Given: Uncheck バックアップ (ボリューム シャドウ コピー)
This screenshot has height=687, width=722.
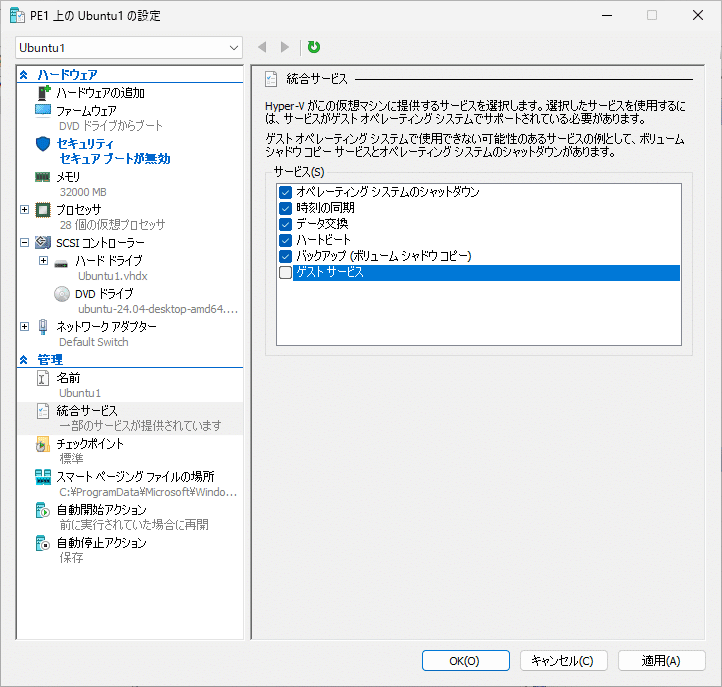Looking at the screenshot, I should [285, 256].
